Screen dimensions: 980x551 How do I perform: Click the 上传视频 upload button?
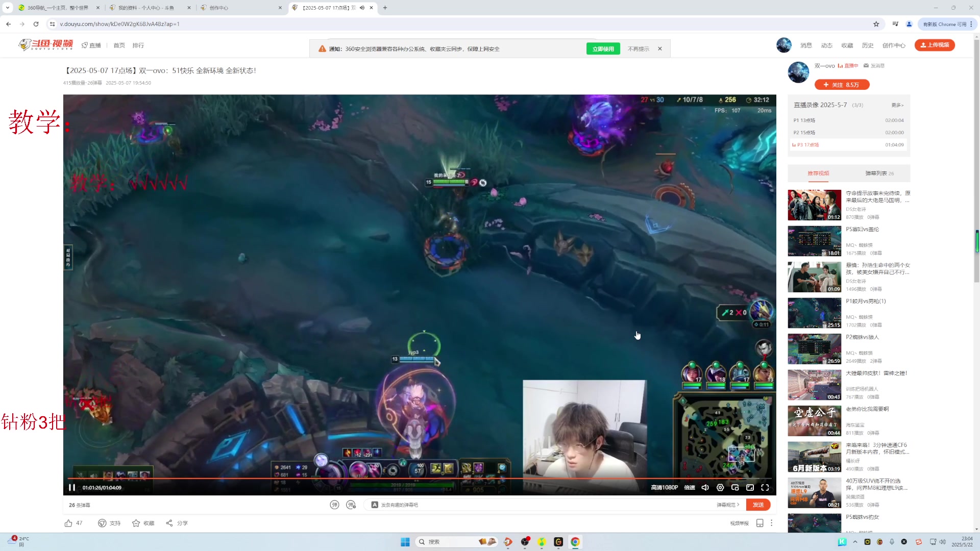pyautogui.click(x=935, y=45)
